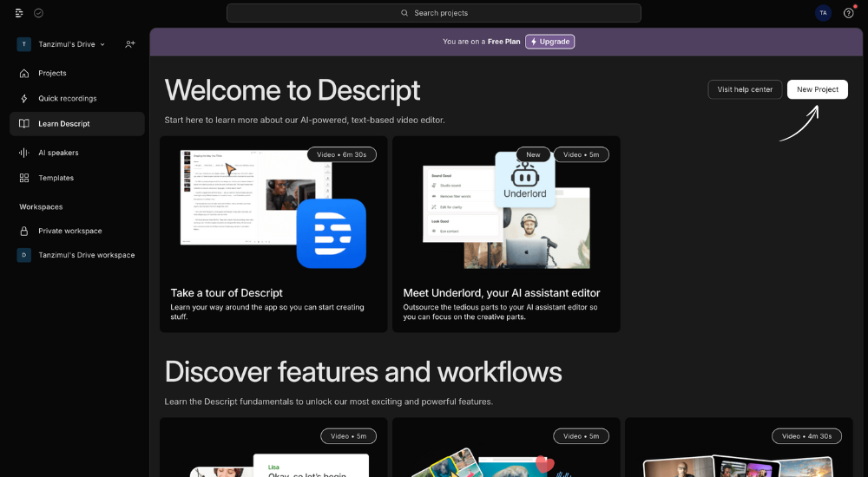Click the Search projects field
This screenshot has width=868, height=477.
pyautogui.click(x=434, y=13)
